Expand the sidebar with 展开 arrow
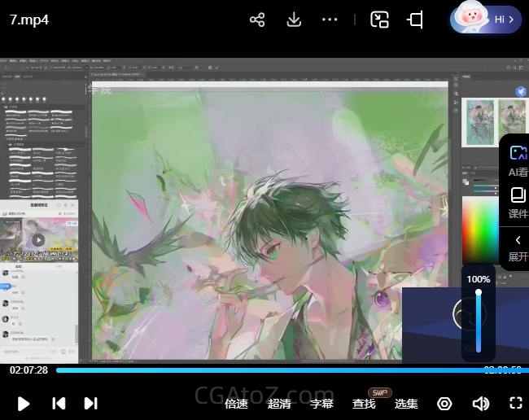The height and width of the screenshot is (420, 529). coord(518,247)
